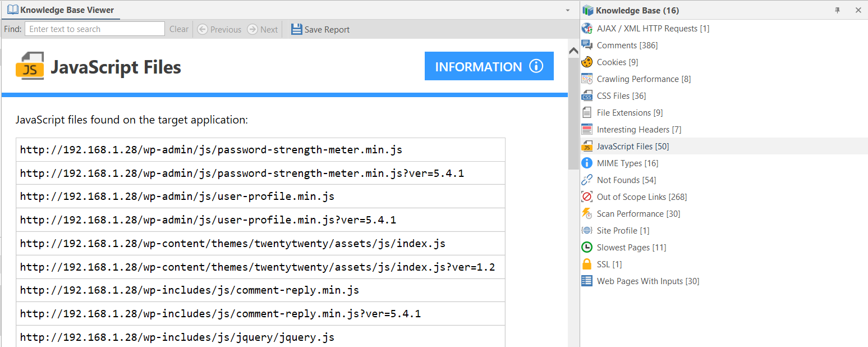Select Site Profile in the sidebar

pyautogui.click(x=586, y=230)
